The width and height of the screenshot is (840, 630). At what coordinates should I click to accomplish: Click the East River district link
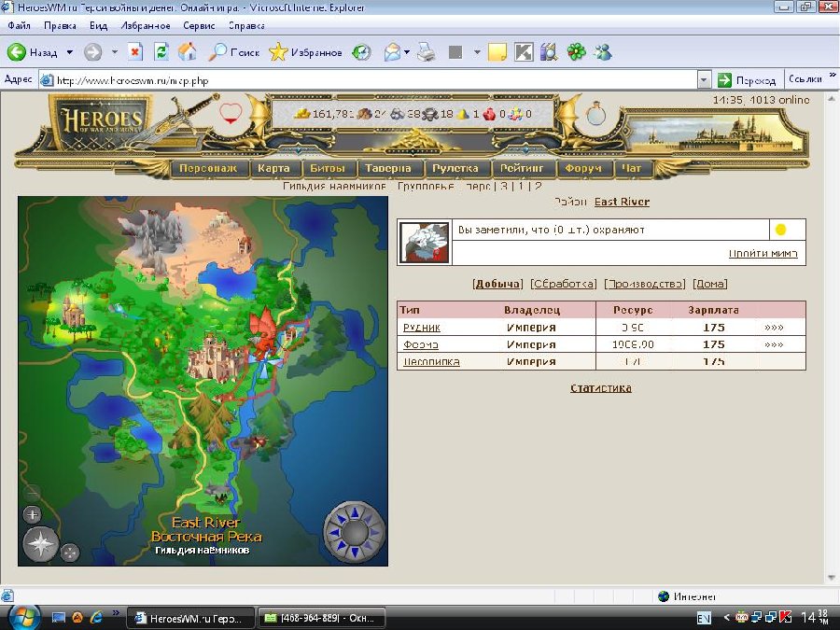[622, 202]
